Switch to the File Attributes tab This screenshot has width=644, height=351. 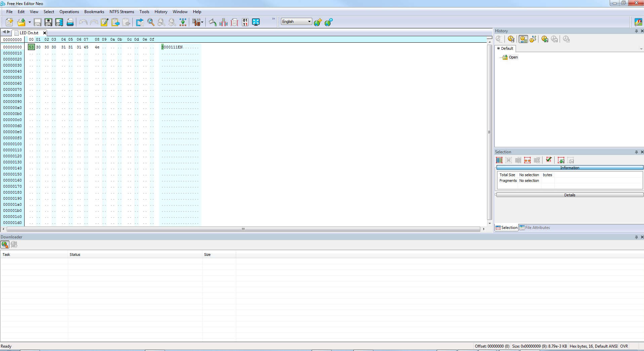[x=534, y=228]
